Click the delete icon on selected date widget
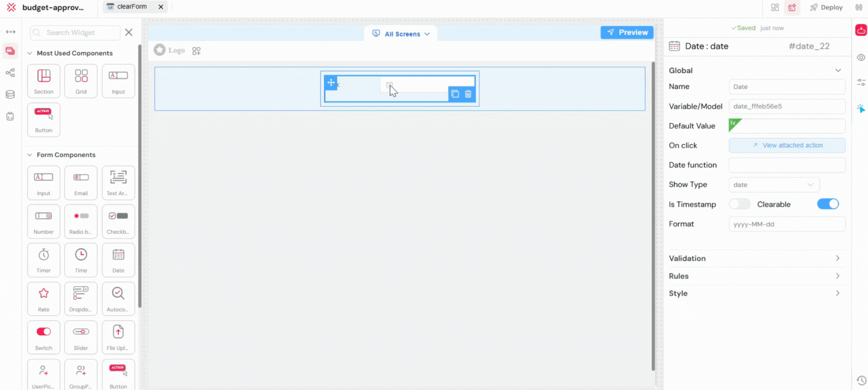This screenshot has height=390, width=868. 468,94
